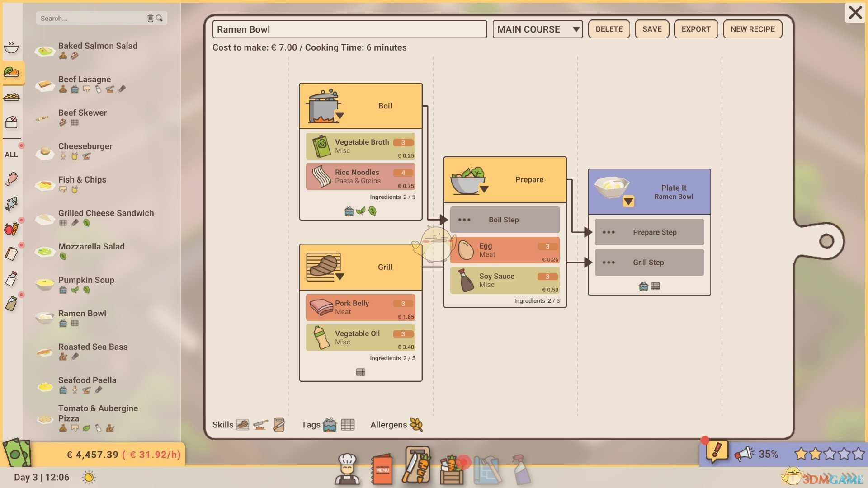Click the Ramen Bowl name input field

click(x=349, y=28)
